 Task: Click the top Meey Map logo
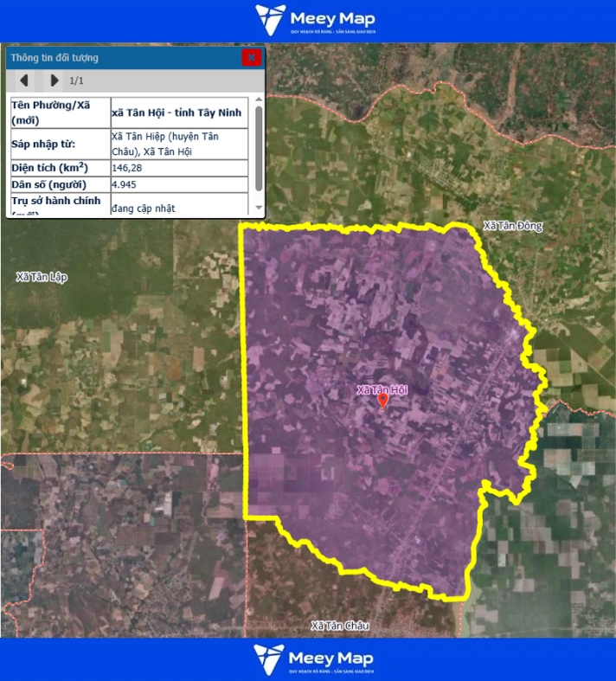pyautogui.click(x=316, y=21)
